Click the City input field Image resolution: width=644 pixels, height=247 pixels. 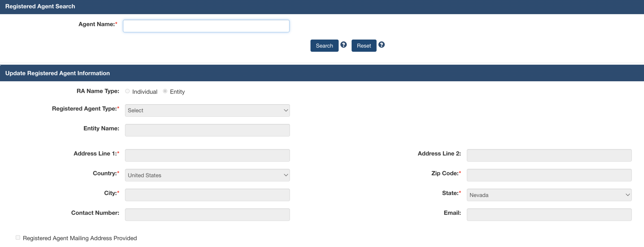click(x=207, y=195)
